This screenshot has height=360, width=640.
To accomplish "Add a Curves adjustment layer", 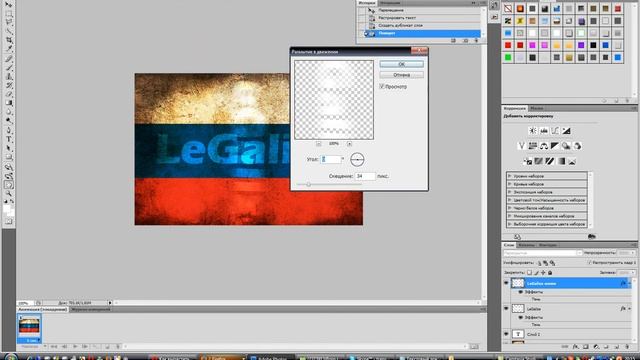I will tap(555, 131).
